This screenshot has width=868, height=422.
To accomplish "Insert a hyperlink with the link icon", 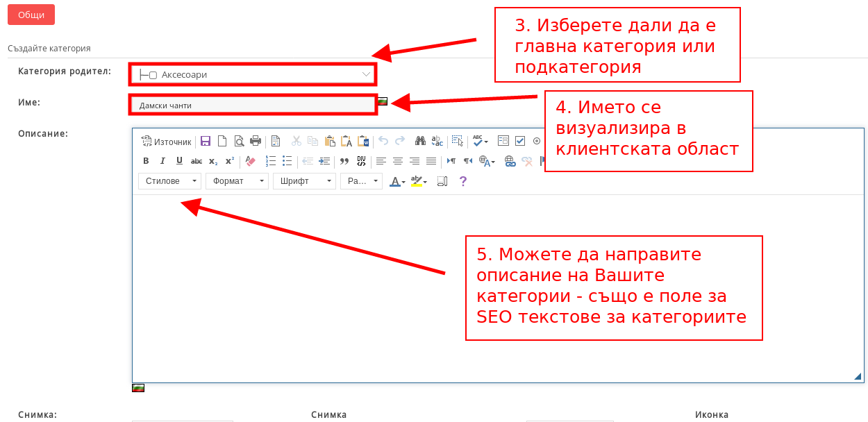I will [510, 161].
